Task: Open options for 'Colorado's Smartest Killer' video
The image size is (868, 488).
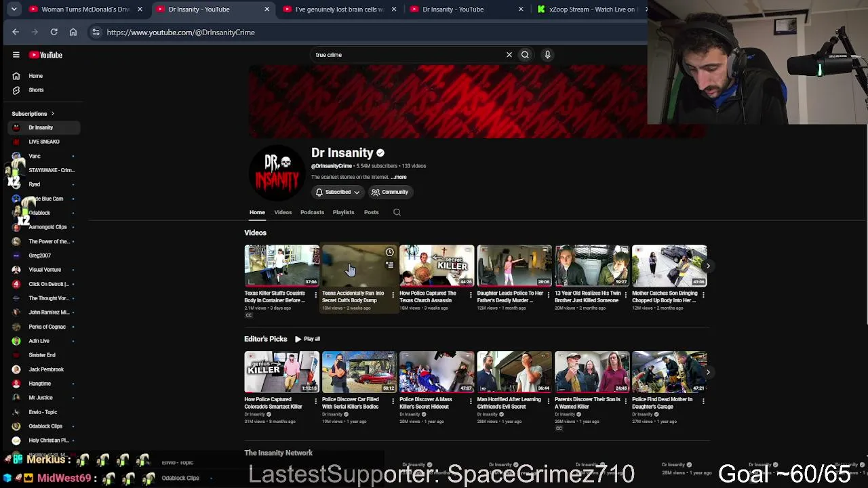Action: pos(315,401)
